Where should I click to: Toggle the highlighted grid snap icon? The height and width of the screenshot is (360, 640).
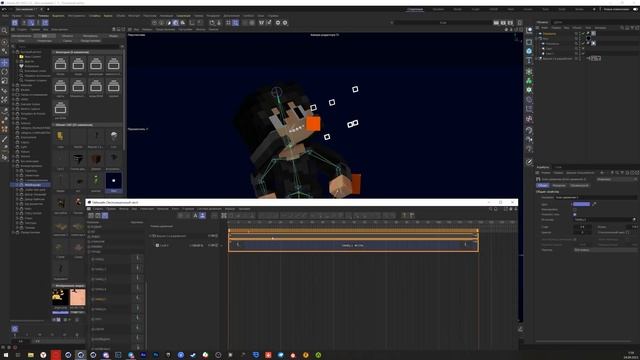(236, 23)
